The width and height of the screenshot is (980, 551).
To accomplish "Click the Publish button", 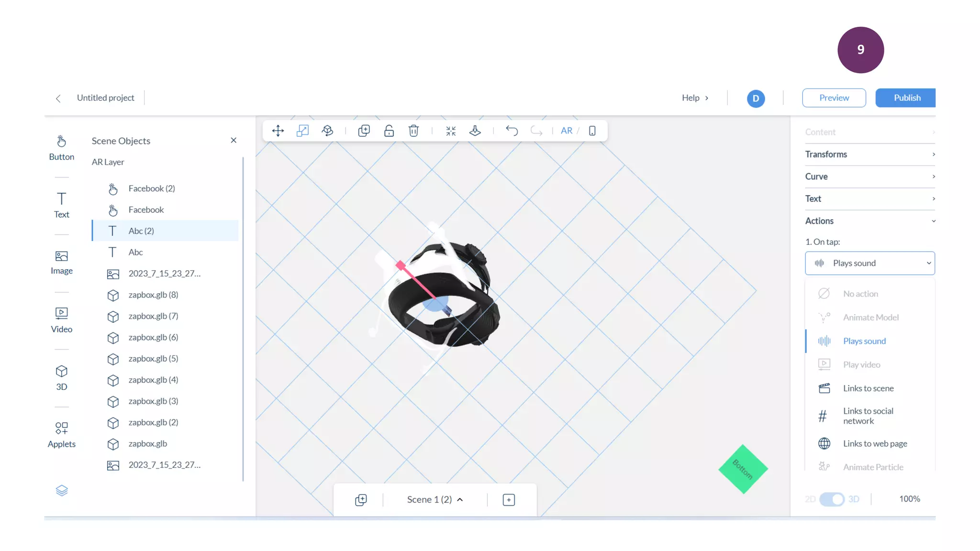I will (906, 98).
